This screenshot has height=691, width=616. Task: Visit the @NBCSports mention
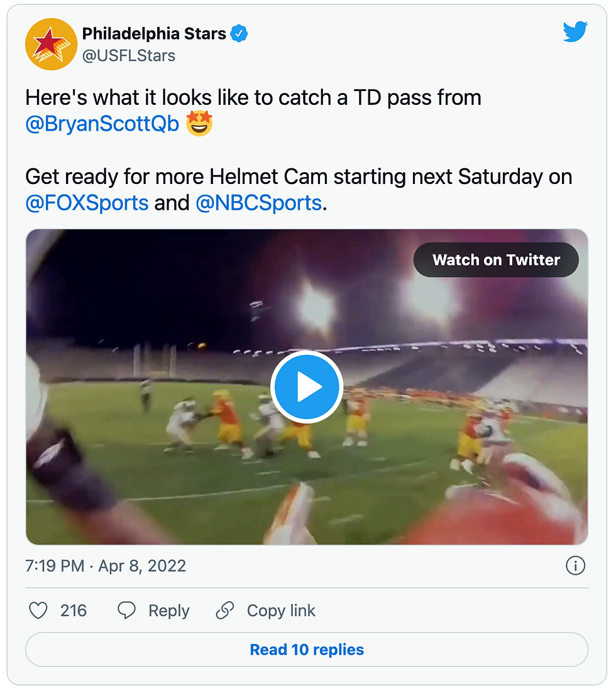click(x=259, y=203)
